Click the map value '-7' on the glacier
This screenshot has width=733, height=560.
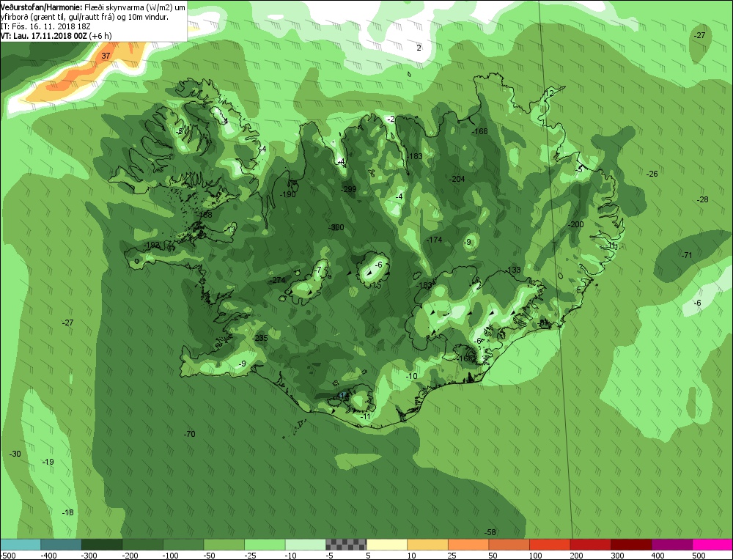(x=318, y=270)
